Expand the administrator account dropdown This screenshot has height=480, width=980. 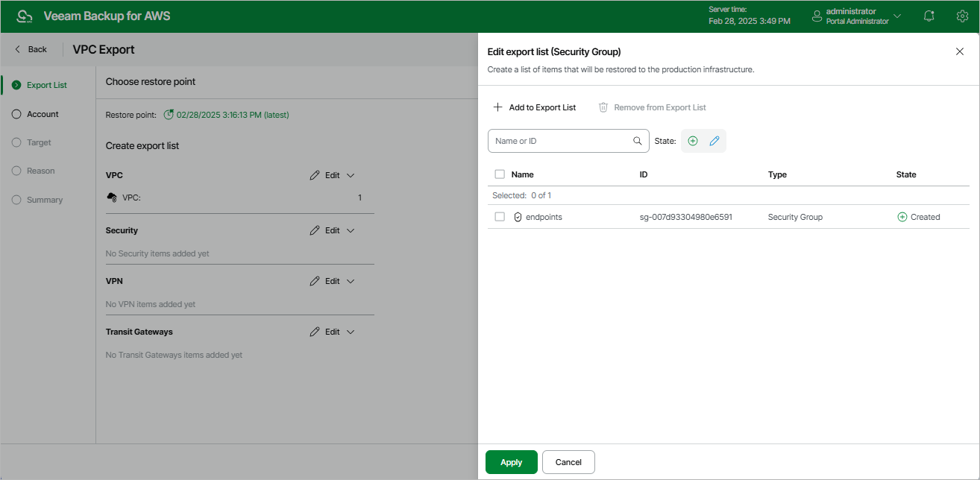click(897, 16)
